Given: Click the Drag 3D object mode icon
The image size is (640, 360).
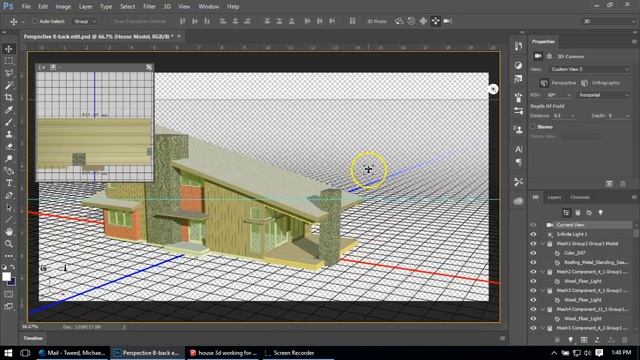Looking at the screenshot, I should (x=423, y=21).
